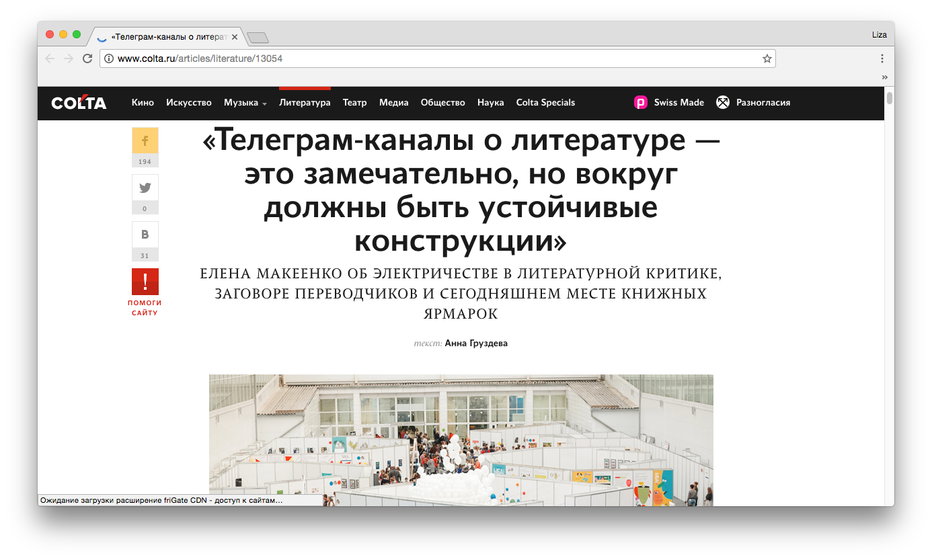Go to the Театр section

354,103
